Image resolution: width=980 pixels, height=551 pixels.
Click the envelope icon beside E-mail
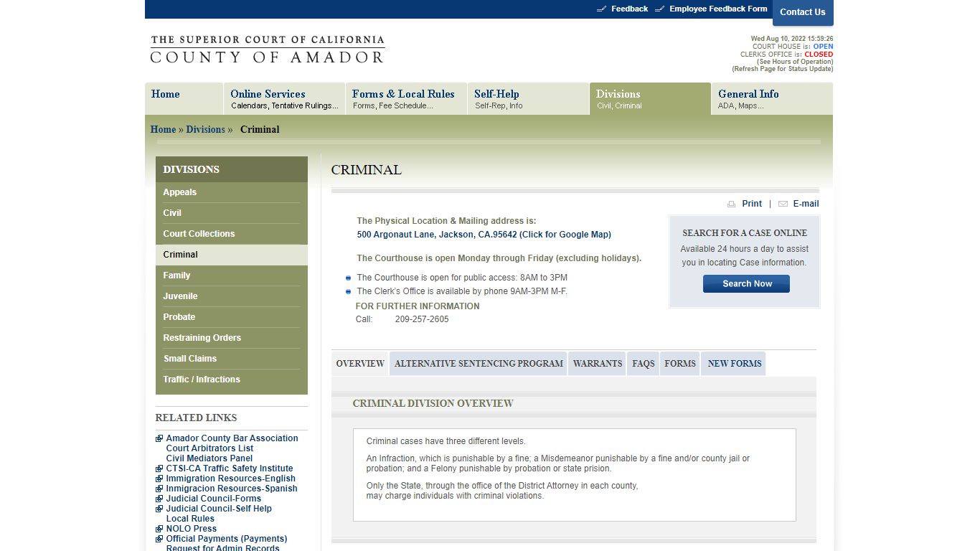coord(783,204)
